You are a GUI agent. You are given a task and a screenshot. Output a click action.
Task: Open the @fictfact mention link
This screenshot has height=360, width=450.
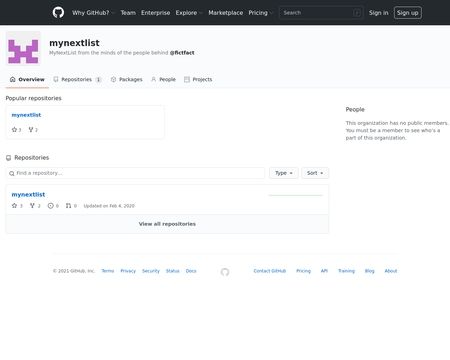[x=182, y=53]
